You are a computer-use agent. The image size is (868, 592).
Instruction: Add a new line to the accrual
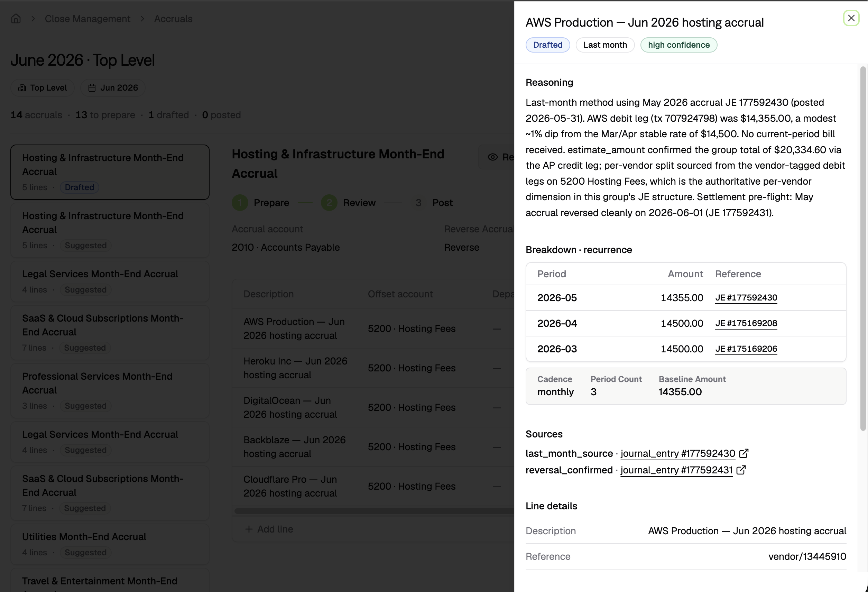(269, 529)
